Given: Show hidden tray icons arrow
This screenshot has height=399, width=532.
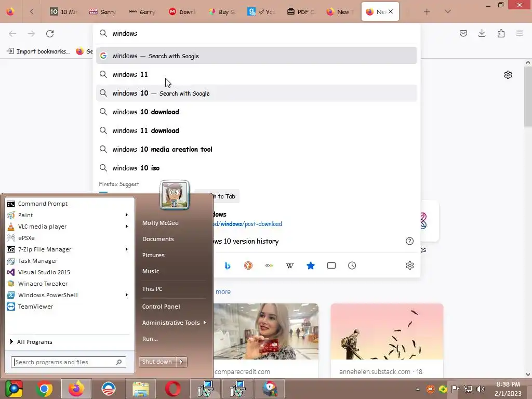Looking at the screenshot, I should (418, 389).
